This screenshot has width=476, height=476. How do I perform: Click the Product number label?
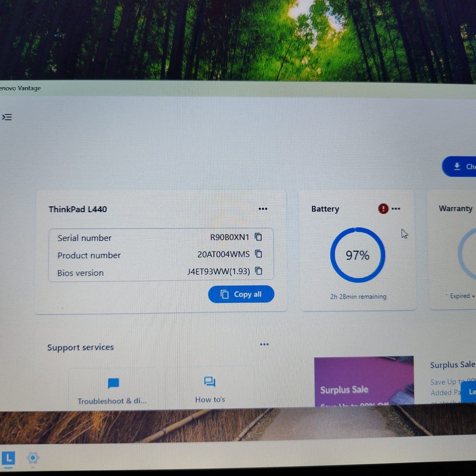coord(89,255)
